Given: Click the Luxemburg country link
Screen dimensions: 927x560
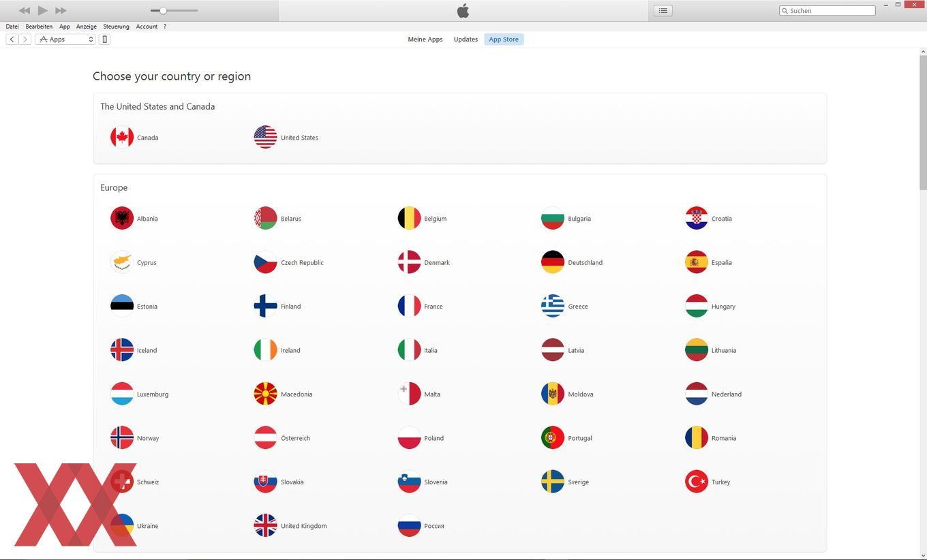Looking at the screenshot, I should point(153,394).
